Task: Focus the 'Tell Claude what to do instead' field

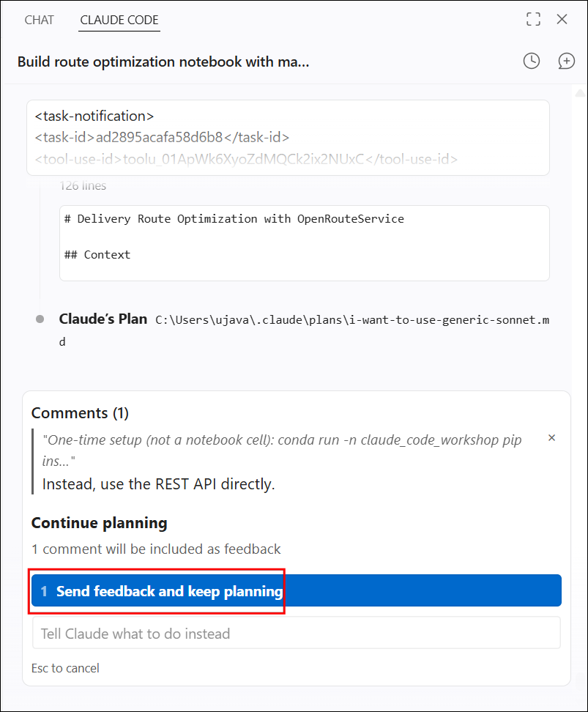Action: pyautogui.click(x=296, y=633)
